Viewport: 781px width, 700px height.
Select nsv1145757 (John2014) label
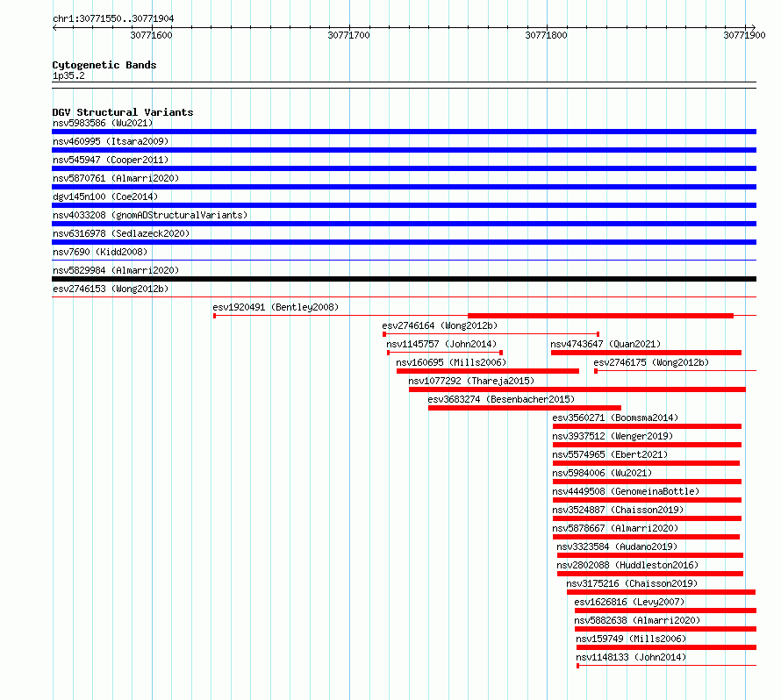441,344
